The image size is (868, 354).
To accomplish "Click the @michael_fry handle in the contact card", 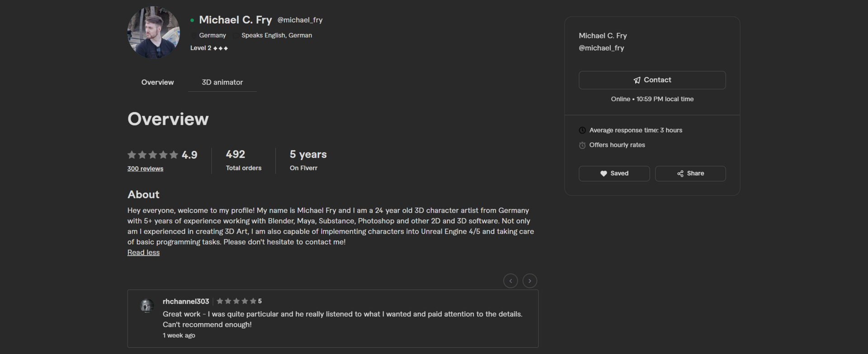I will tap(601, 48).
